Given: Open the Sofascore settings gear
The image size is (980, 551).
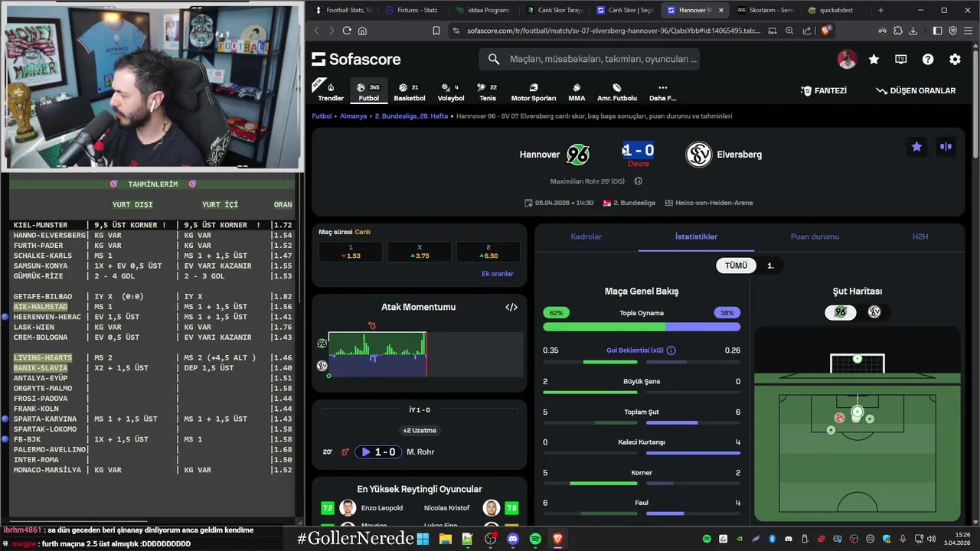Looking at the screenshot, I should 955,59.
